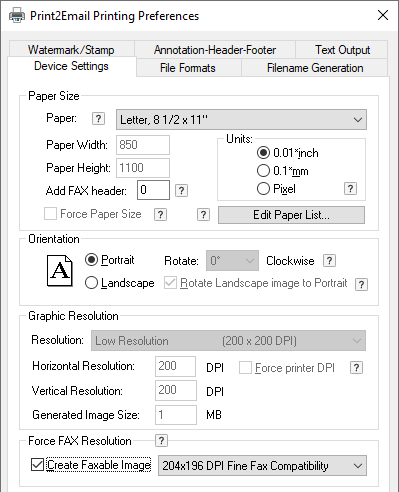Switch to the File Formats tab

click(x=188, y=68)
